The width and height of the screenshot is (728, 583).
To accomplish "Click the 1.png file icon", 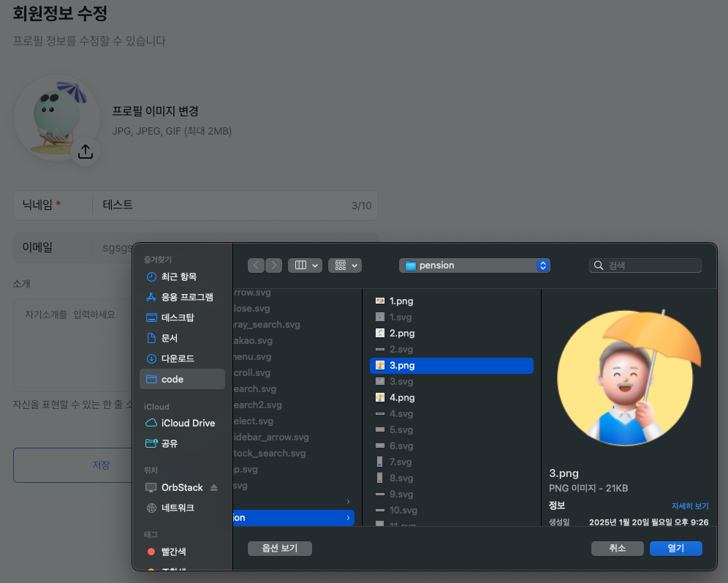I will 380,301.
